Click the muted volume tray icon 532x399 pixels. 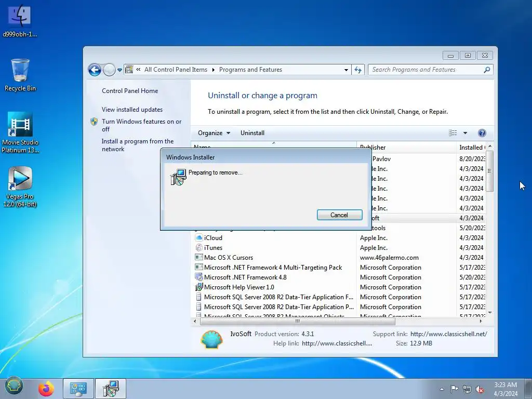pyautogui.click(x=480, y=389)
